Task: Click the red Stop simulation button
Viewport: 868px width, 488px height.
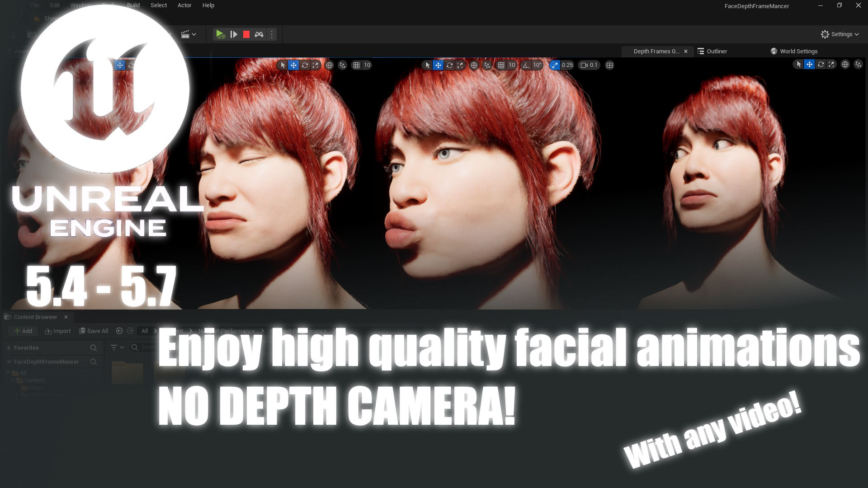Action: [246, 34]
